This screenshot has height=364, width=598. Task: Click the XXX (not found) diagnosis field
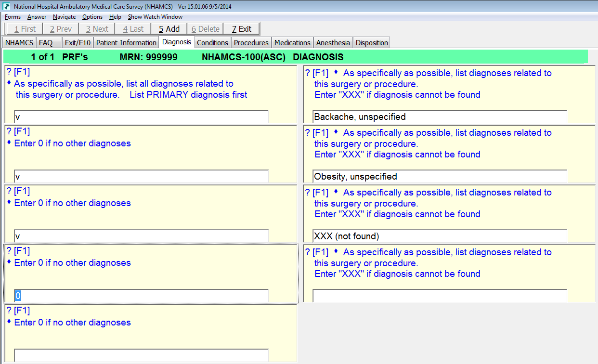point(440,236)
